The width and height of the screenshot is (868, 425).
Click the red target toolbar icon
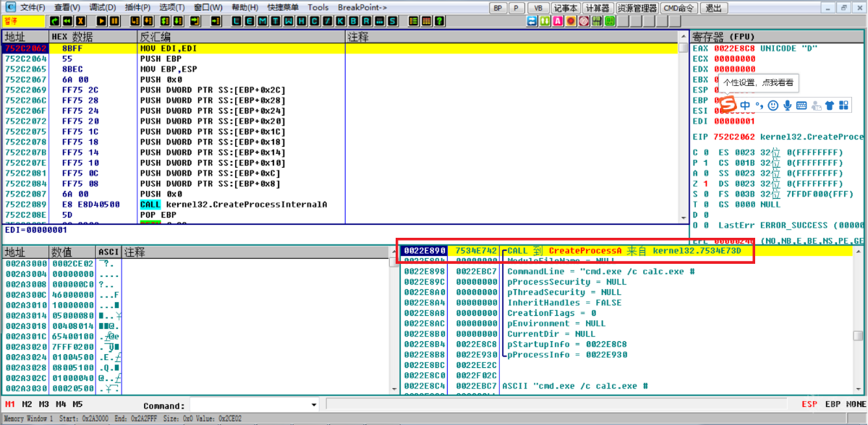click(x=584, y=21)
